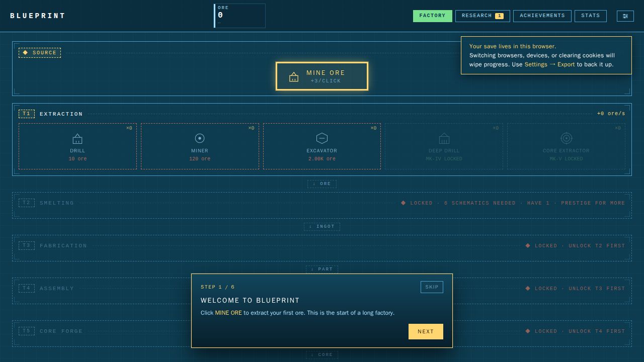Click the T4 Assembly row label
The image size is (644, 362).
(57, 289)
